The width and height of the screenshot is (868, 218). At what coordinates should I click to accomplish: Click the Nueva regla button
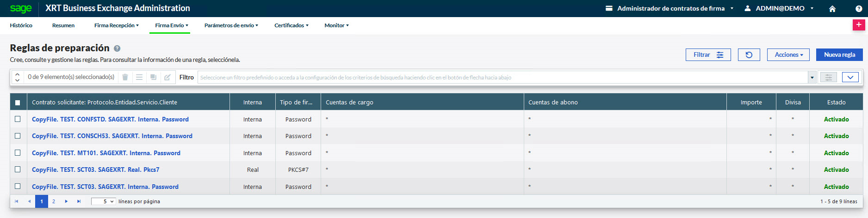tap(839, 55)
